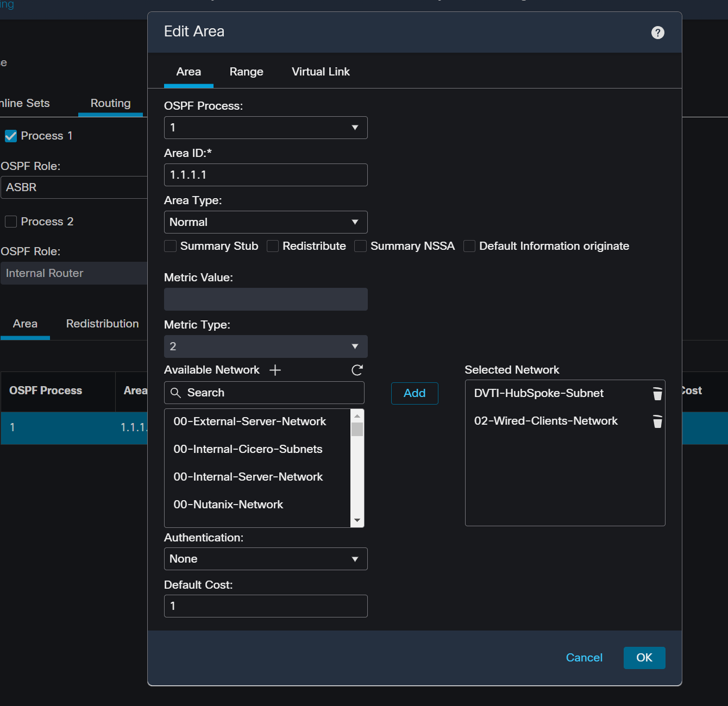Open the help question mark icon
The height and width of the screenshot is (706, 728).
tap(657, 33)
